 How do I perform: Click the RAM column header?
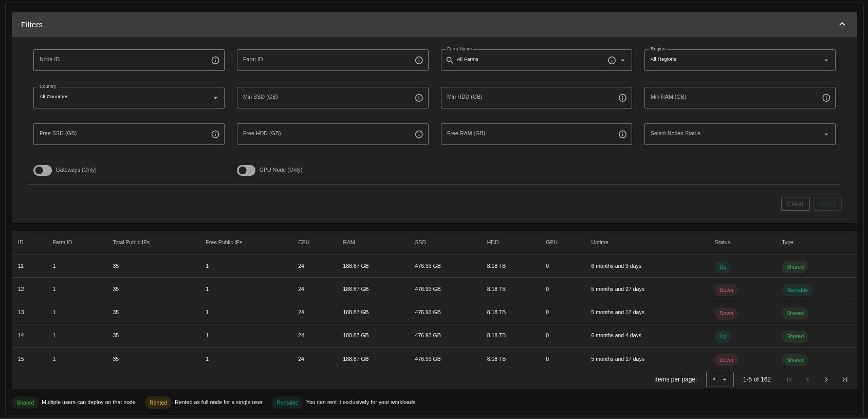click(348, 242)
